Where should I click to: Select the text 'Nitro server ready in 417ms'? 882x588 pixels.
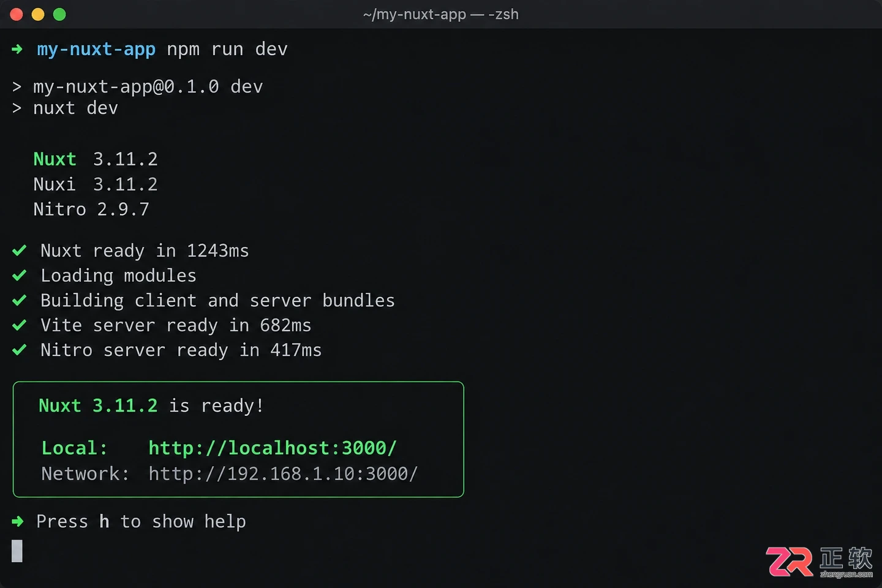181,350
